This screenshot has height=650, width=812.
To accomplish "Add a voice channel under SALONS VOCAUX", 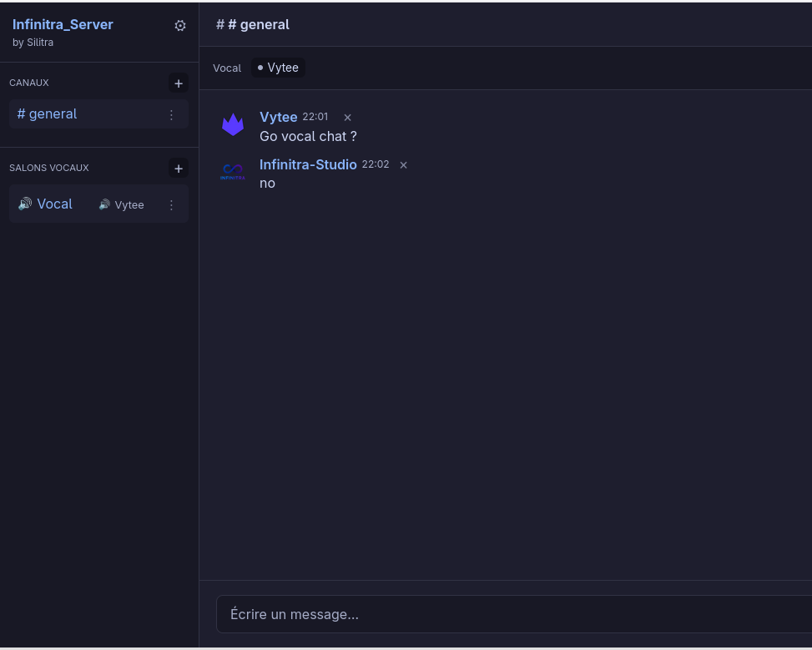I will point(178,168).
